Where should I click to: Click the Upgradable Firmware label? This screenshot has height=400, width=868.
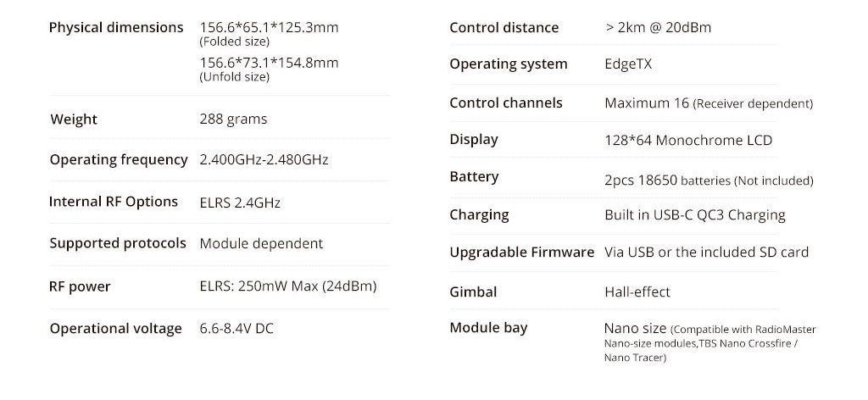(521, 253)
